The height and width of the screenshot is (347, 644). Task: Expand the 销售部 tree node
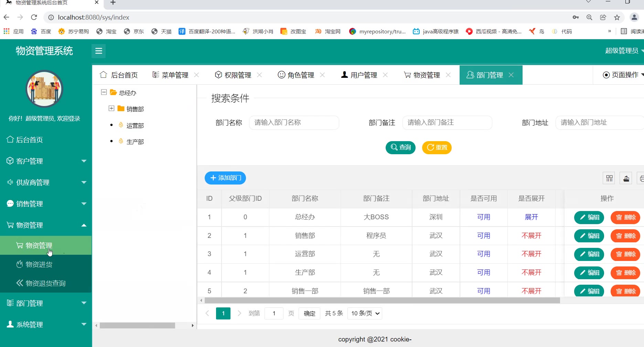111,108
